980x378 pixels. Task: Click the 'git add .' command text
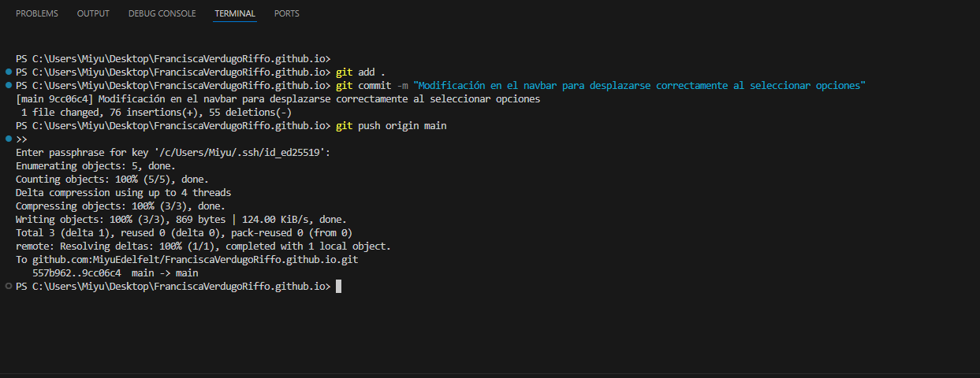coord(360,72)
